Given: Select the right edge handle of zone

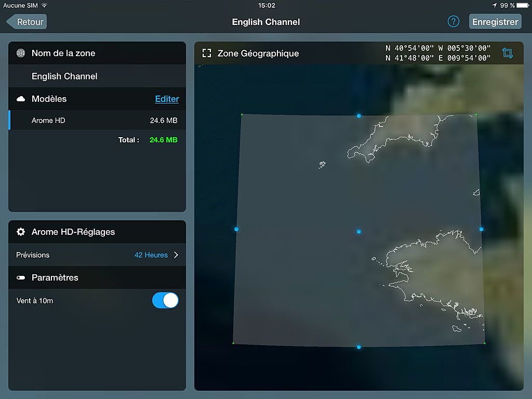Looking at the screenshot, I should (x=482, y=229).
